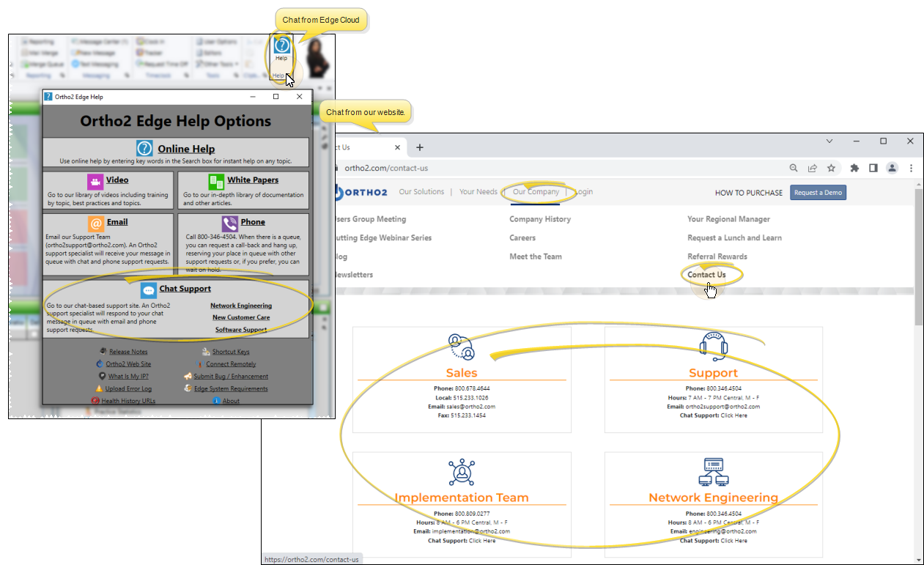Select Contact Us from the menu
Viewport: 924px width, 565px height.
[x=706, y=275]
